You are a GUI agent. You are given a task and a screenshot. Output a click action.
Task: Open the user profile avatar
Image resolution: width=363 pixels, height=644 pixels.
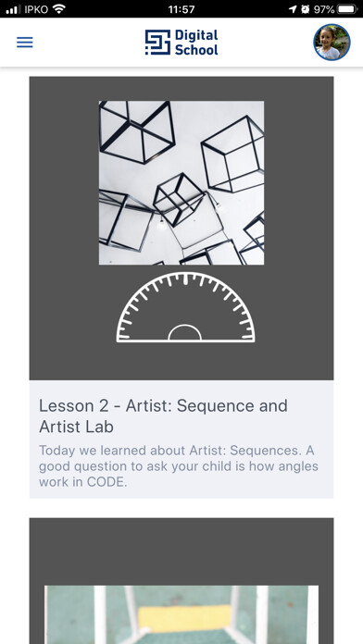[x=332, y=42]
